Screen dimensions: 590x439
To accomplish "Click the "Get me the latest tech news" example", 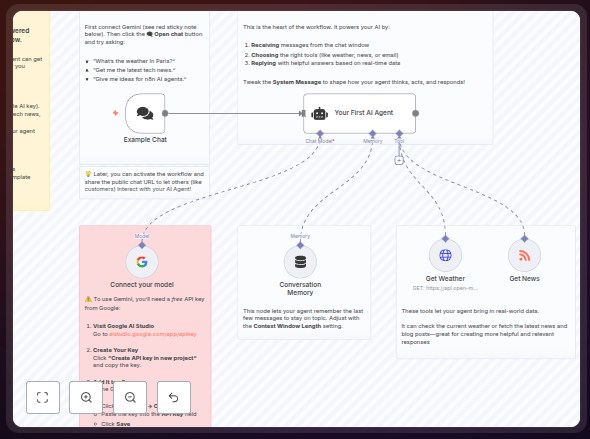I will point(134,70).
